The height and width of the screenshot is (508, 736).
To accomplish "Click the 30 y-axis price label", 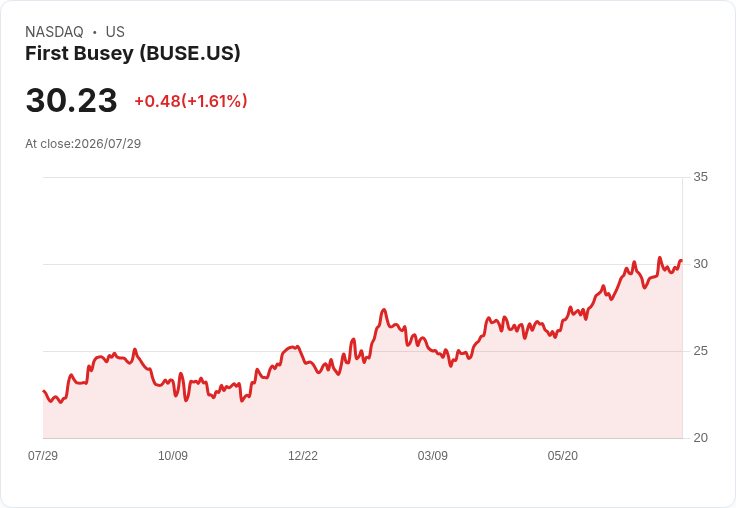I will (x=700, y=264).
